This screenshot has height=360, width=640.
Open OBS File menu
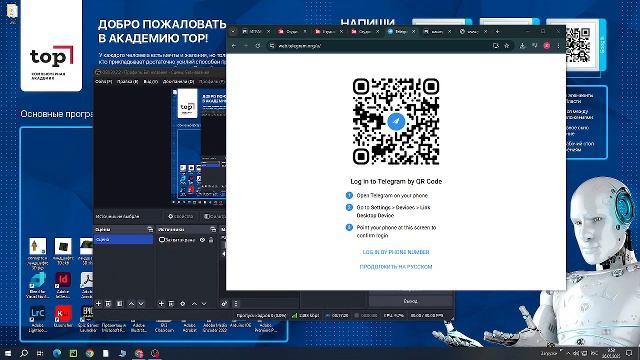tap(103, 82)
